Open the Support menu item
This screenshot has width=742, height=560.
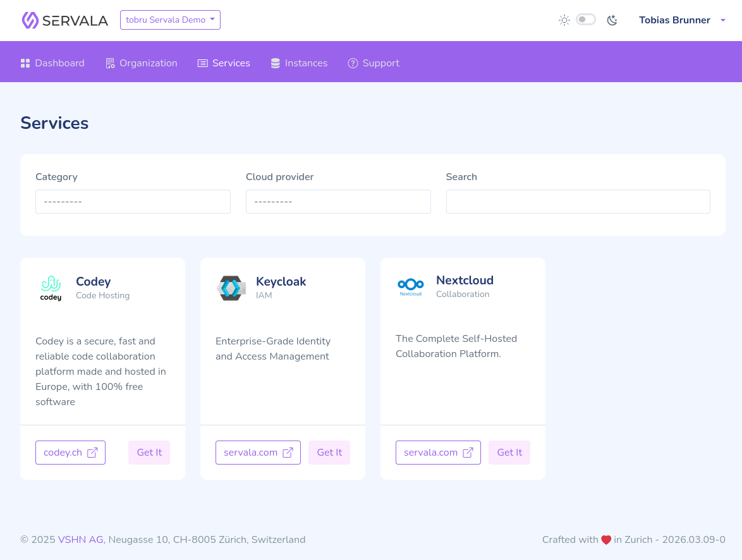374,63
